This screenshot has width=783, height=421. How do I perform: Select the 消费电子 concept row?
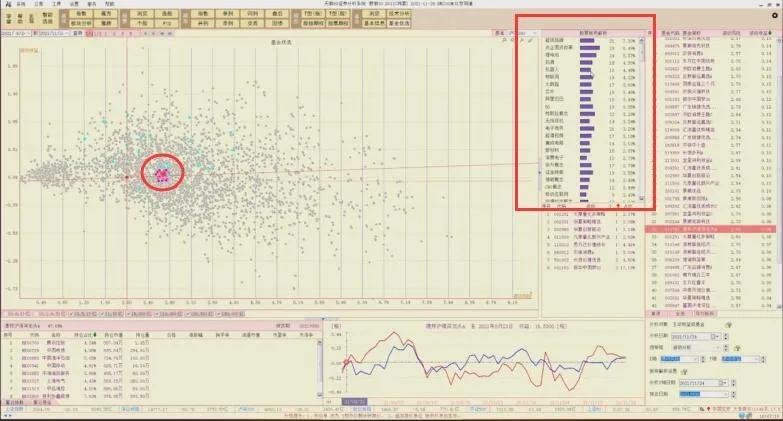tap(592, 157)
